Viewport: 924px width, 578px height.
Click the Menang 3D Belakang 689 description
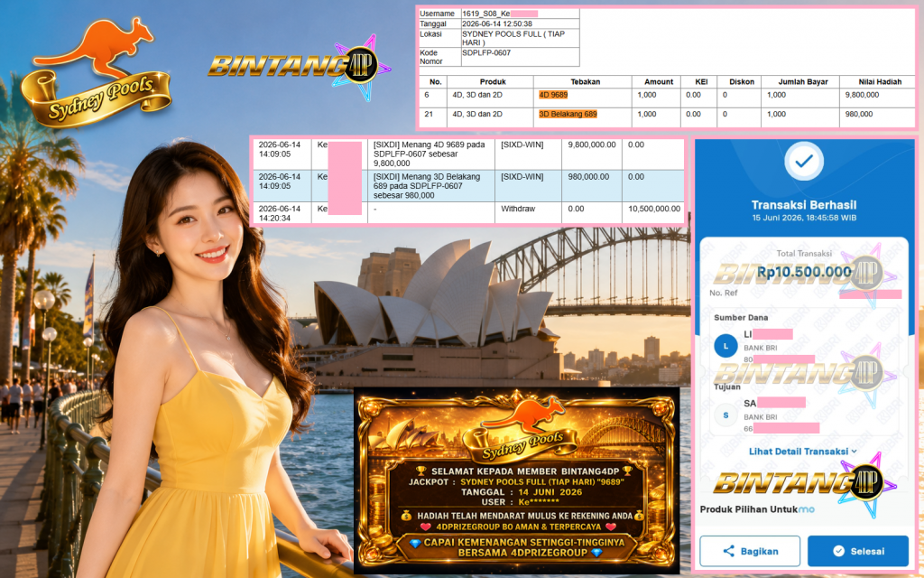coord(427,186)
